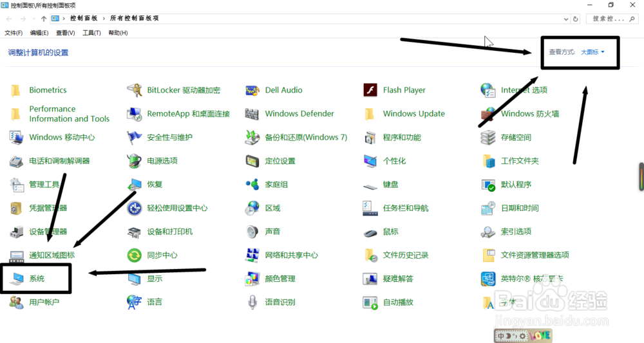644x343 pixels.
Task: Click the 文件资源管理器选项 link
Action: (x=535, y=255)
